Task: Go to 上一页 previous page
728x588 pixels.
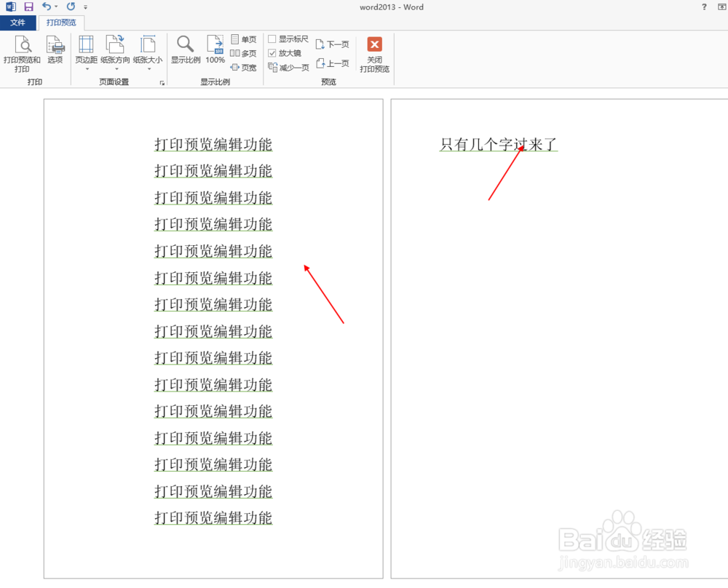Action: (x=332, y=63)
